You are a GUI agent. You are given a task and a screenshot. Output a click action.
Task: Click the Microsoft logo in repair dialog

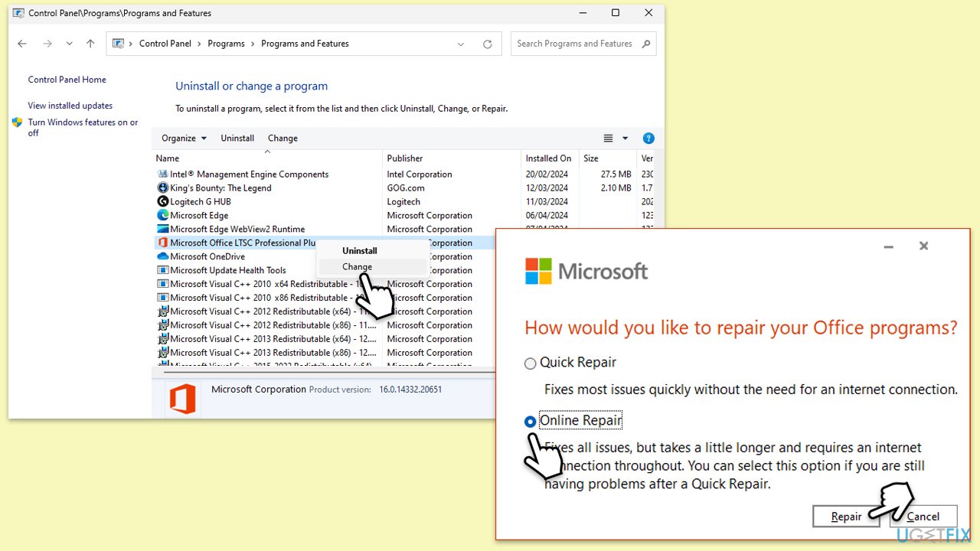click(x=586, y=271)
